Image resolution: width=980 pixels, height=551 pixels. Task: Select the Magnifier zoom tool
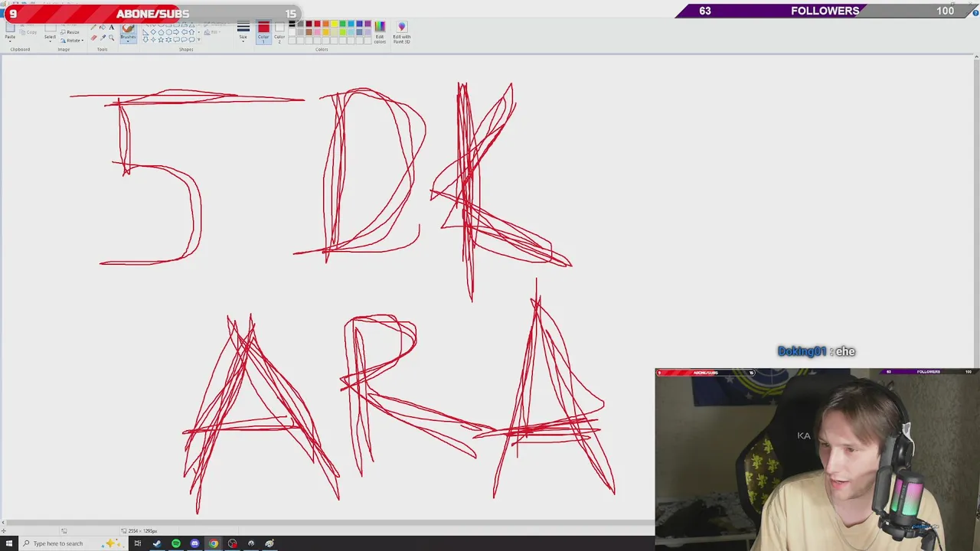tap(112, 37)
